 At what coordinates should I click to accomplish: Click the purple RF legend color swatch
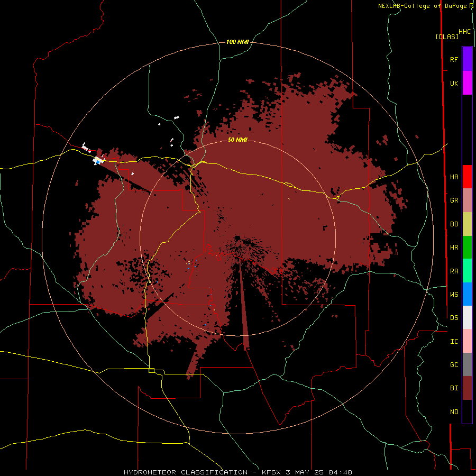click(467, 59)
